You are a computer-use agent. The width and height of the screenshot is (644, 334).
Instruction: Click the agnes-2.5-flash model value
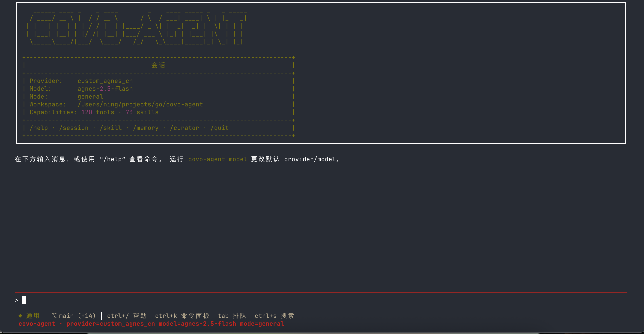pos(105,89)
